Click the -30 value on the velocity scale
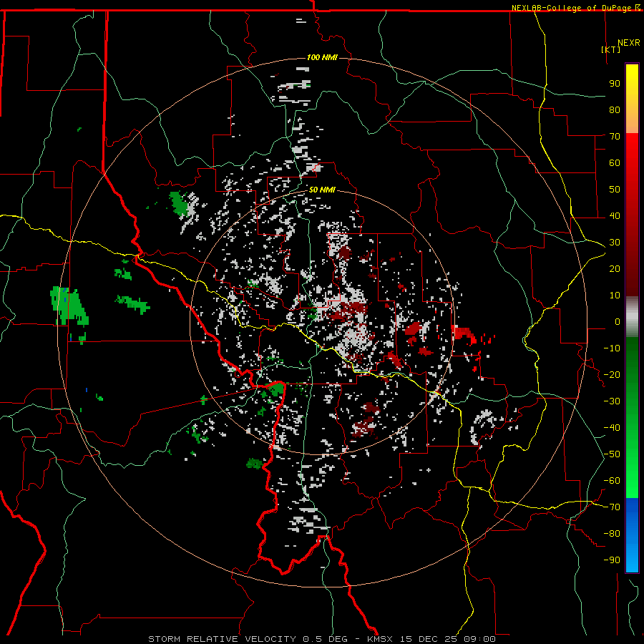This screenshot has height=644, width=644. click(x=612, y=401)
